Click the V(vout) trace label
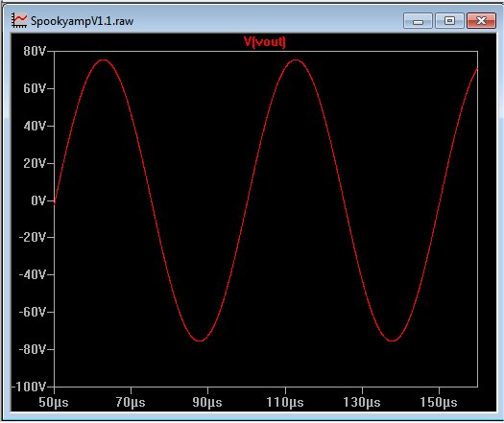 (265, 42)
